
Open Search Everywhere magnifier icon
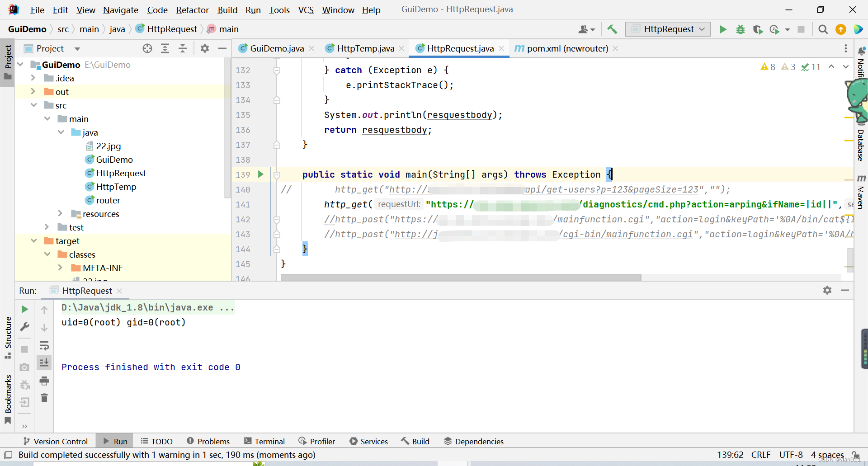tap(823, 29)
